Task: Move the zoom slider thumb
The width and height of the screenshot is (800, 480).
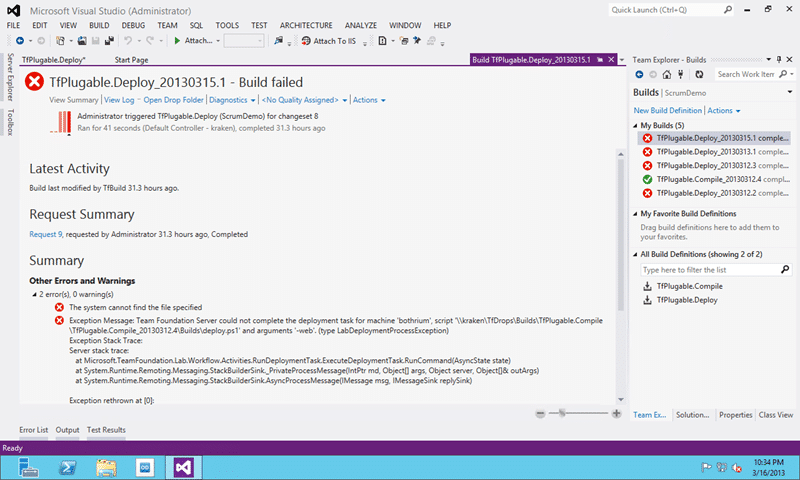Action: point(562,413)
